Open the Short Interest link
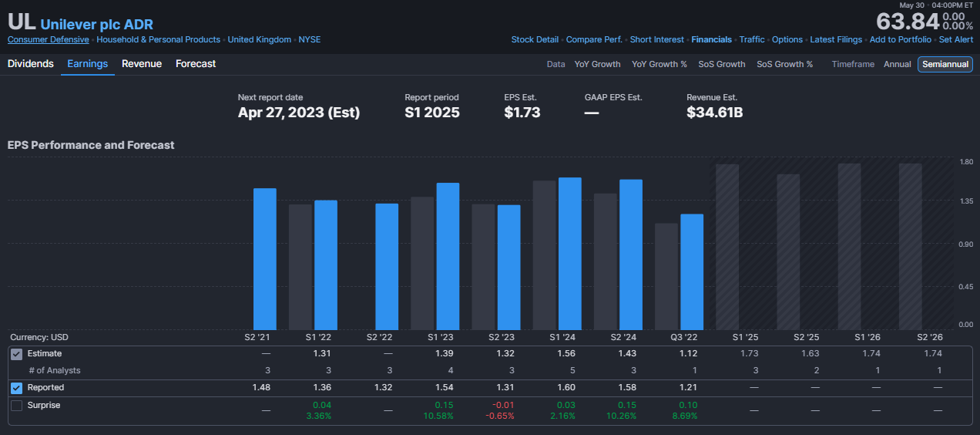 click(657, 39)
